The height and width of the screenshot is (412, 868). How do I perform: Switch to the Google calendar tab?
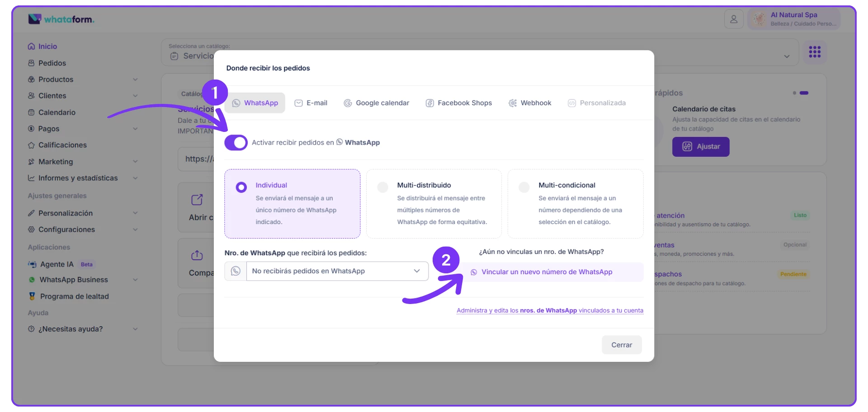377,103
